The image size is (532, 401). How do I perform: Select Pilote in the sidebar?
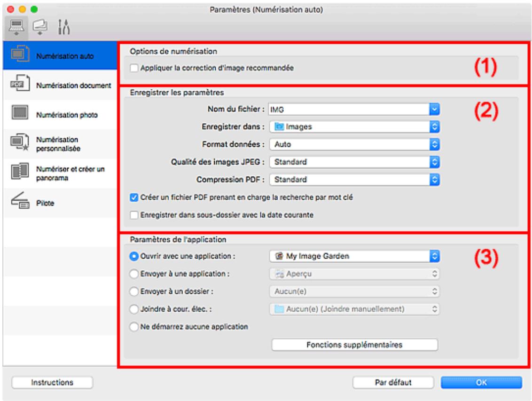(x=60, y=203)
